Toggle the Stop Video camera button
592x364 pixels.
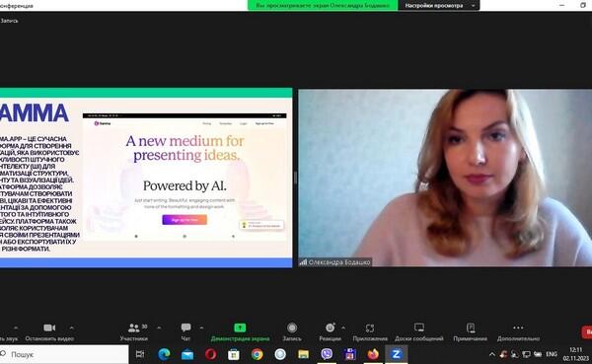click(49, 331)
